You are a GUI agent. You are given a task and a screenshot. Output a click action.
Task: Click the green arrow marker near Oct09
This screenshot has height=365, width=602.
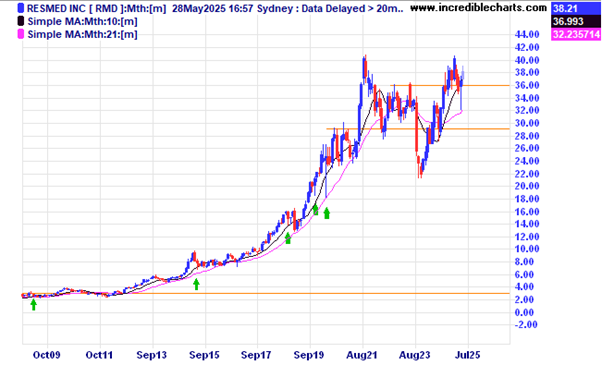[x=34, y=304]
